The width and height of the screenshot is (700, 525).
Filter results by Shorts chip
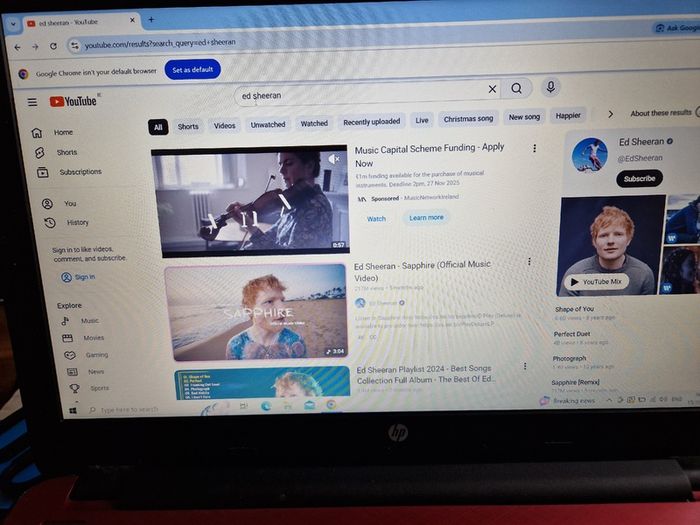pos(188,126)
